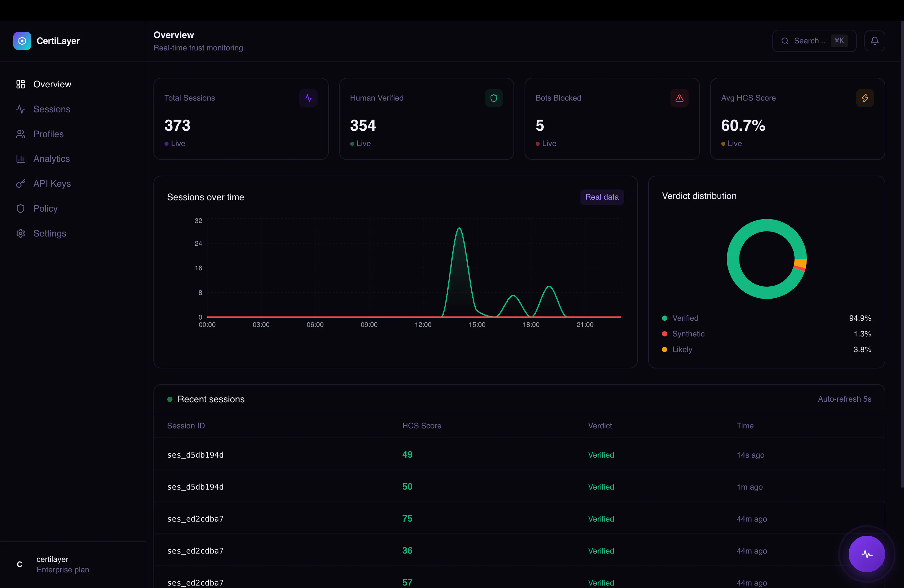The image size is (904, 588).
Task: Click the Live status under Total Sessions
Action: [x=175, y=144]
